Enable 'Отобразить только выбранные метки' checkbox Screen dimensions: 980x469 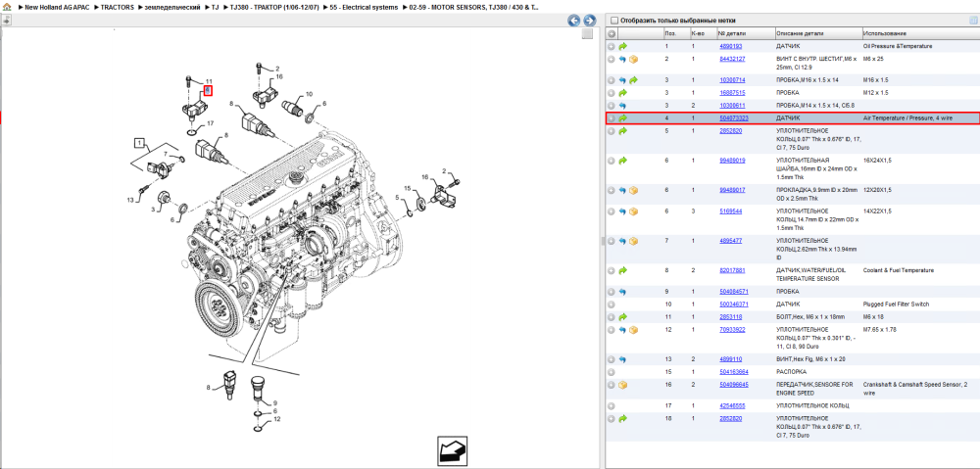coord(613,21)
